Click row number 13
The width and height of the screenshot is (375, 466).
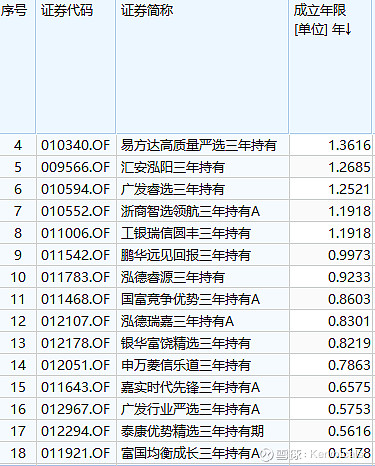[x=18, y=343]
